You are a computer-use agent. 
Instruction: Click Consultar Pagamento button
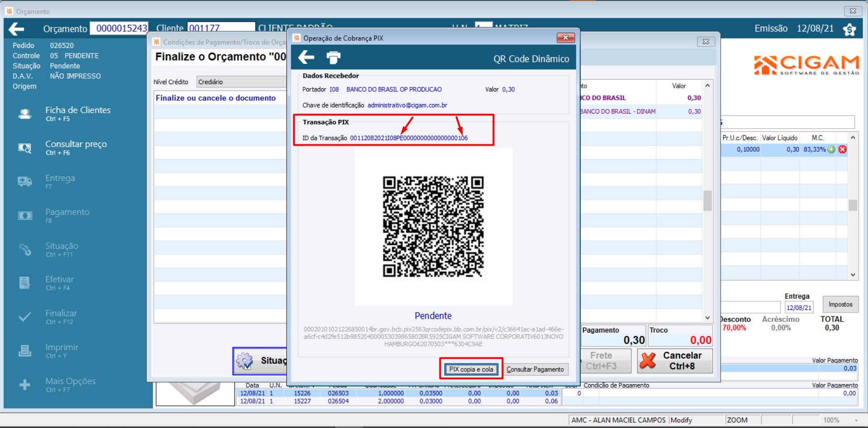pyautogui.click(x=535, y=369)
